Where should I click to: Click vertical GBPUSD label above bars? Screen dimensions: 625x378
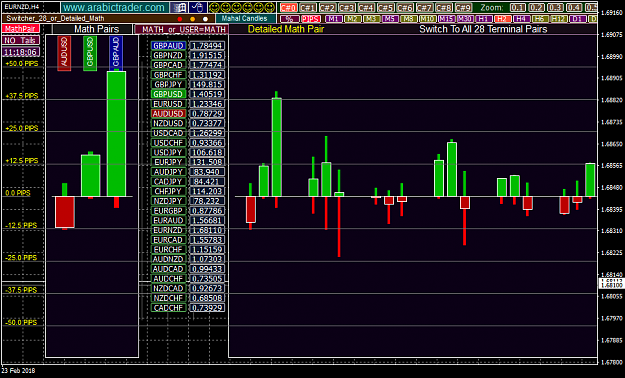[x=90, y=53]
